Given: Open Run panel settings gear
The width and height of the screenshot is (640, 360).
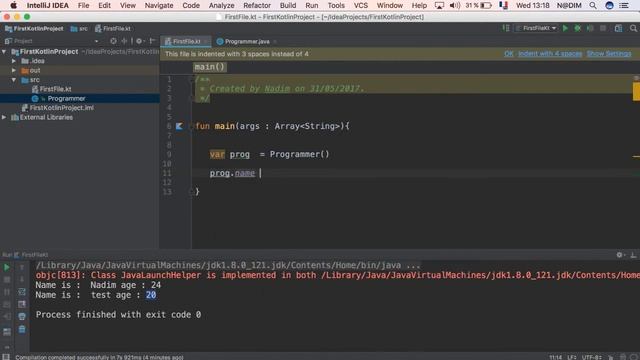Looking at the screenshot, I should click(620, 255).
